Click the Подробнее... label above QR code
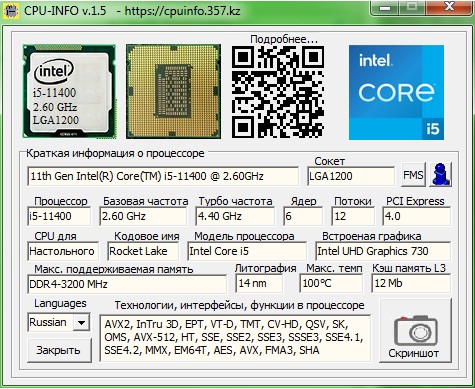The height and width of the screenshot is (389, 475). pyautogui.click(x=284, y=39)
